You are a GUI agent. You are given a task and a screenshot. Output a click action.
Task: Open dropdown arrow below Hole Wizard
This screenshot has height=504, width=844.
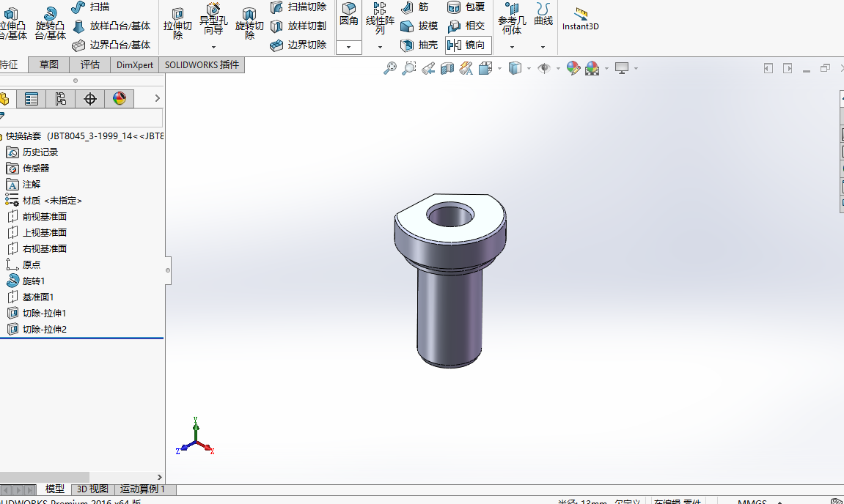tap(213, 48)
